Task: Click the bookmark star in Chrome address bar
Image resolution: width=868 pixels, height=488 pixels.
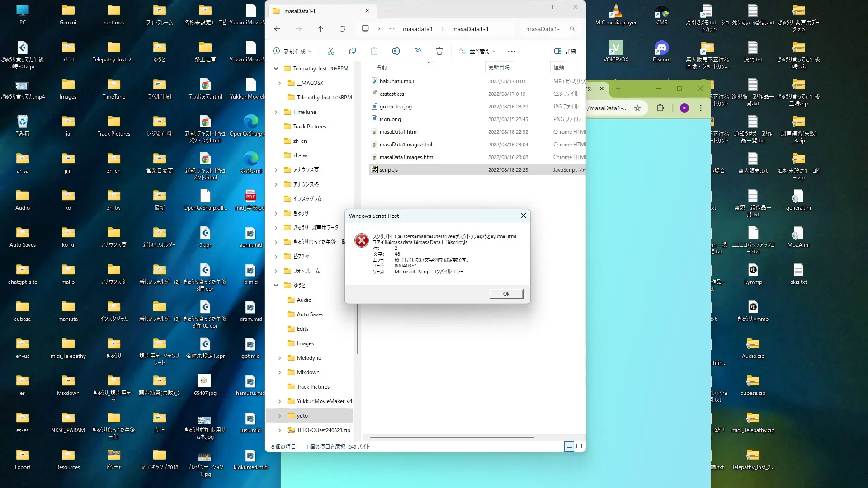Action: point(637,108)
